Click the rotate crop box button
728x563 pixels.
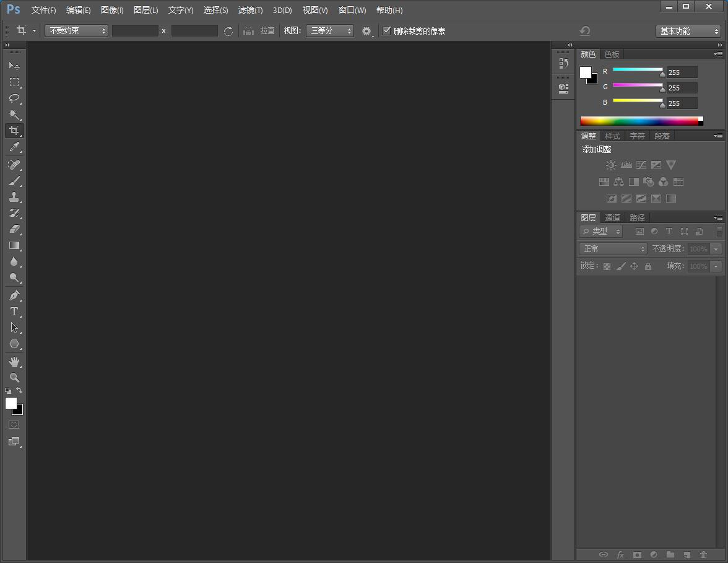228,31
